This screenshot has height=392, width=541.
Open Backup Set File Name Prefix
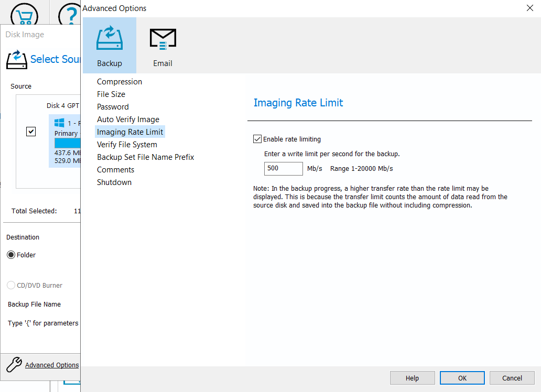pyautogui.click(x=146, y=157)
